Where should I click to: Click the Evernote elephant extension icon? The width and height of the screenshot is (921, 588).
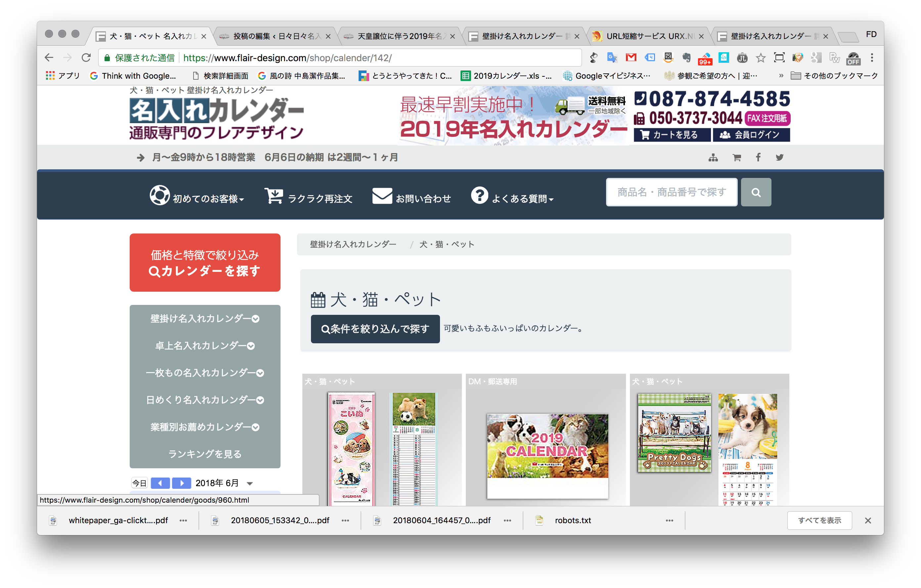tap(686, 58)
